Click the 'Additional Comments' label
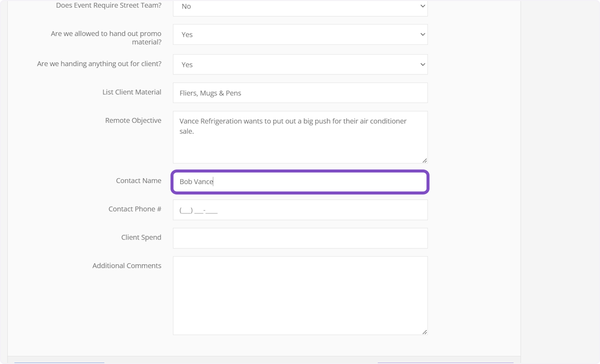 click(x=126, y=265)
